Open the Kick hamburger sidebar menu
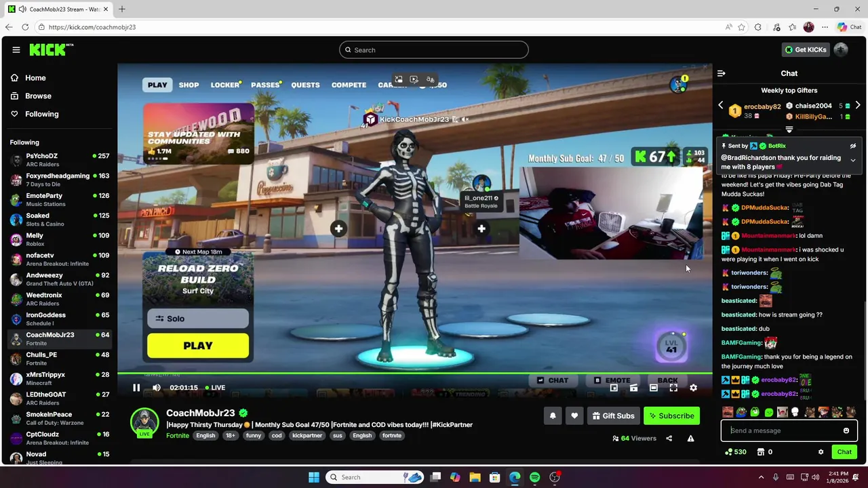The image size is (868, 488). [x=16, y=49]
